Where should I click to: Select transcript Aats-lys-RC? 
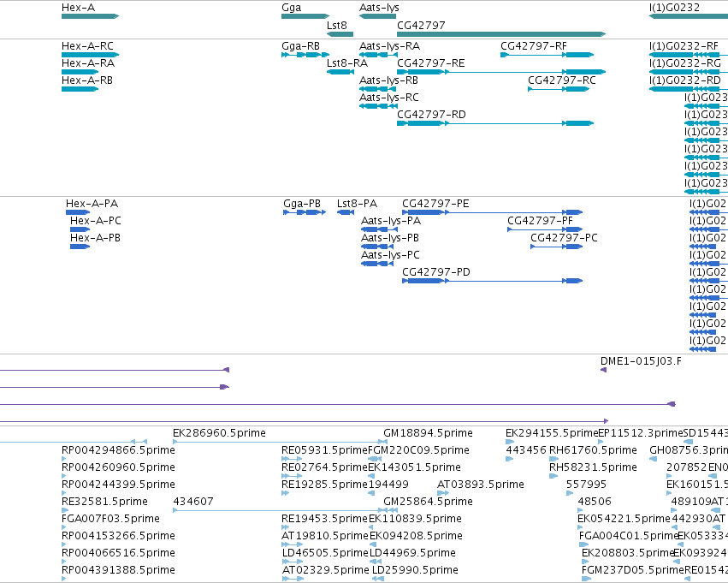[377, 106]
